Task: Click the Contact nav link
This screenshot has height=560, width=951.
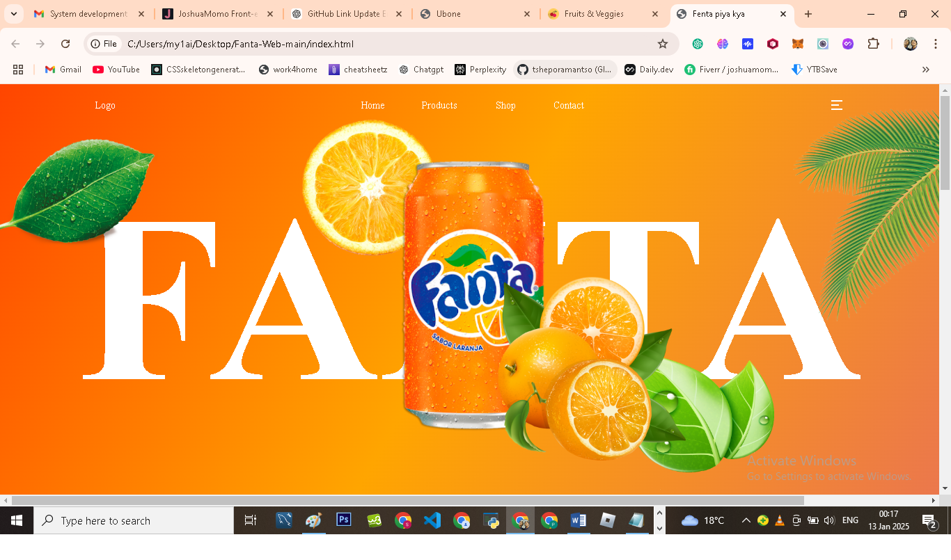Action: pyautogui.click(x=569, y=105)
